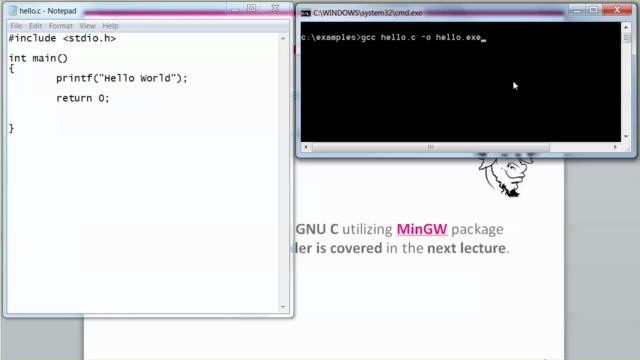The image size is (640, 360).
Task: Open the Edit menu in Notepad
Action: click(x=35, y=26)
